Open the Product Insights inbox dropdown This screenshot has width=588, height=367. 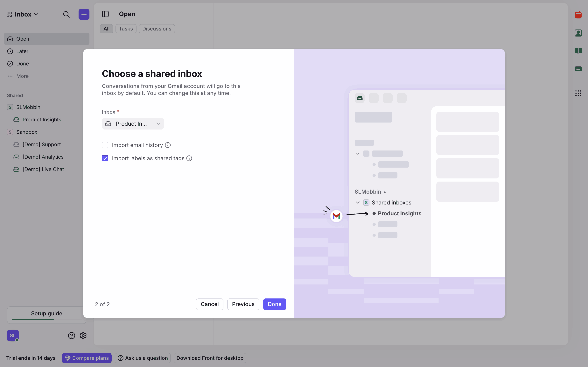tap(133, 124)
